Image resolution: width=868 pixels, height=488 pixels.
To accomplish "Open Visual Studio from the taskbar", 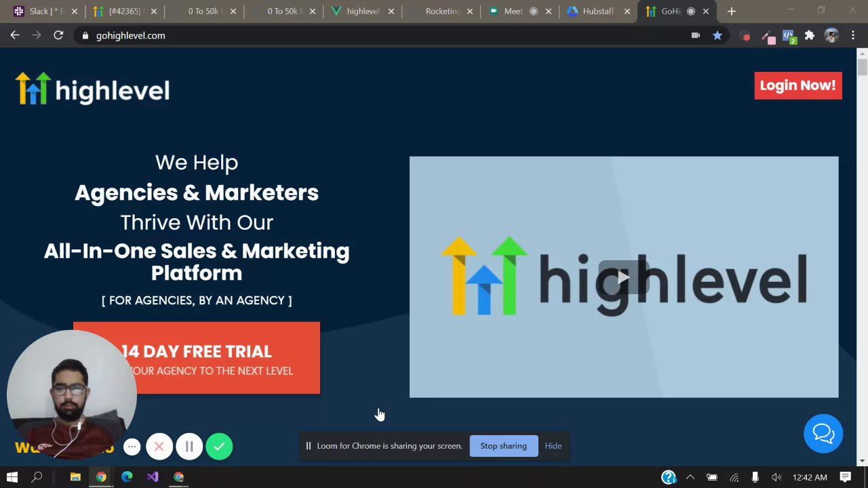I will [x=153, y=477].
